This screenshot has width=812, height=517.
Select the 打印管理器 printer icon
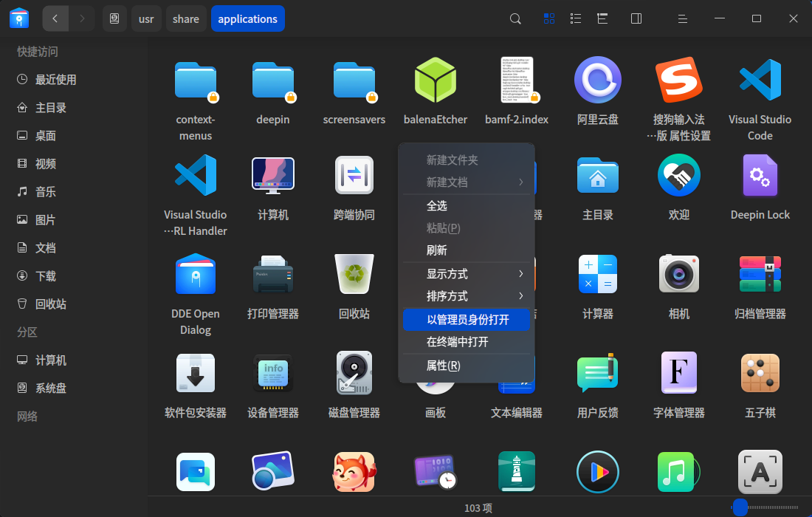273,274
